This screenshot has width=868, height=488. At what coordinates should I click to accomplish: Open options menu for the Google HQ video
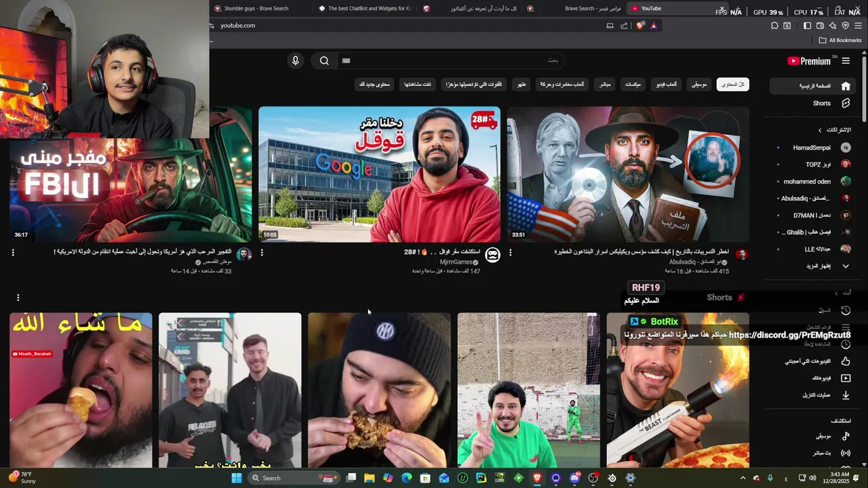[x=262, y=252]
